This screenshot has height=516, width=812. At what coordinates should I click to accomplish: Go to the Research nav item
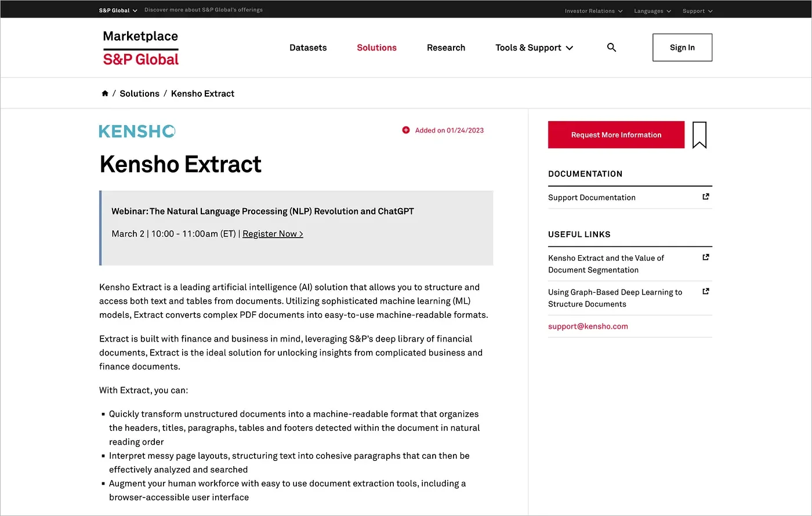click(446, 48)
